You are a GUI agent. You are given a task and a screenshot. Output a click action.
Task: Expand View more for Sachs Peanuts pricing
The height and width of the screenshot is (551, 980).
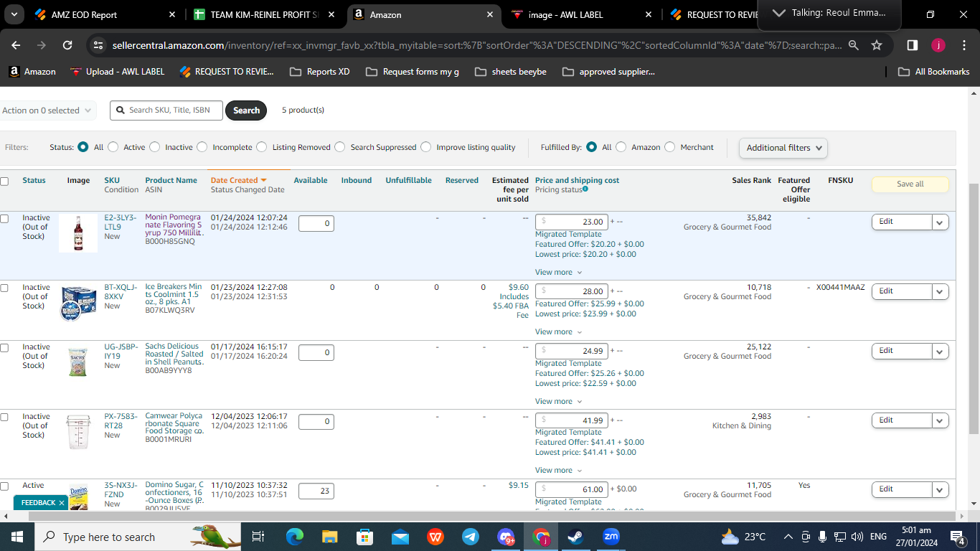pos(558,402)
